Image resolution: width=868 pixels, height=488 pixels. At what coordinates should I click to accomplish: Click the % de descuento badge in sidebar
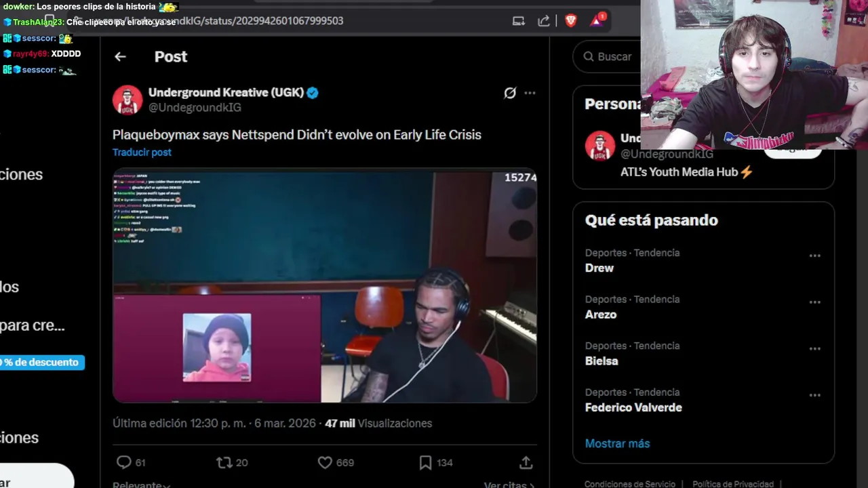point(41,363)
